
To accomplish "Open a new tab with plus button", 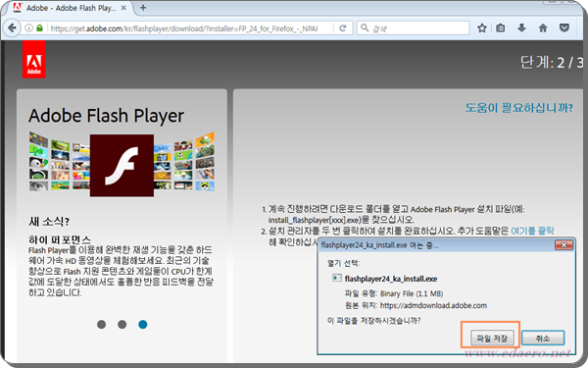I will [x=143, y=8].
